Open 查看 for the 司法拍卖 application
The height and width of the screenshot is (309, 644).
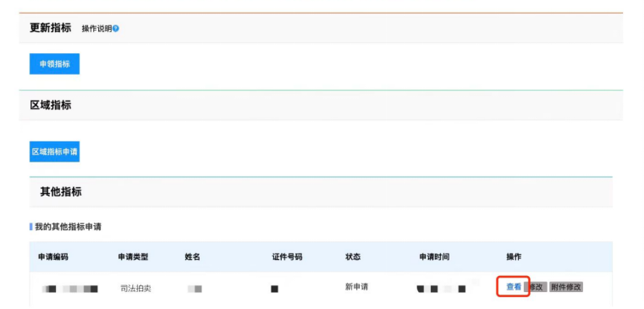(x=514, y=287)
